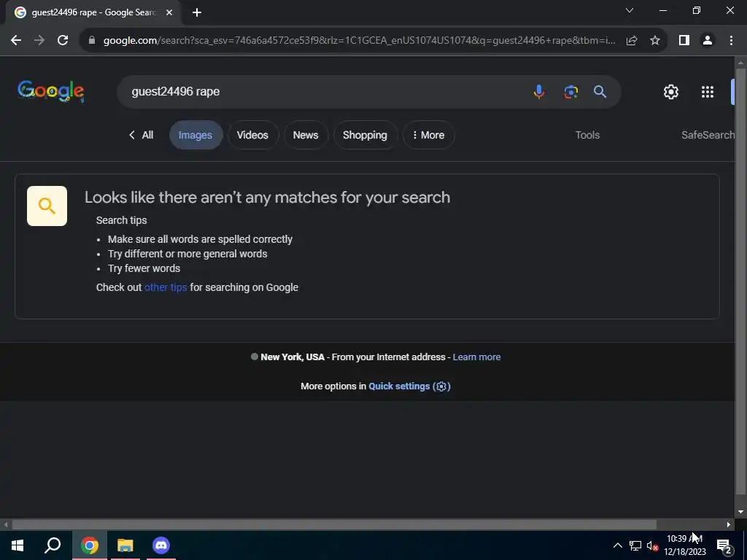The height and width of the screenshot is (560, 747).
Task: Follow the 'other tips' link
Action: (x=166, y=287)
